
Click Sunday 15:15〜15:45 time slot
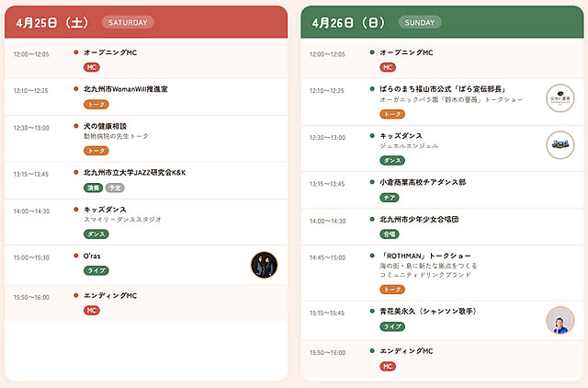point(327,313)
